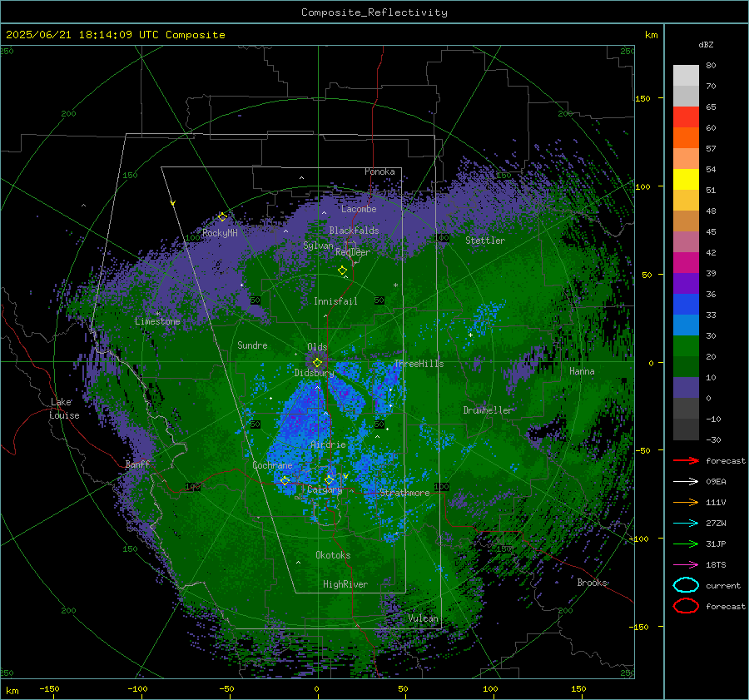749x700 pixels.
Task: Select the orange 111V arrow legend icon
Action: point(686,502)
